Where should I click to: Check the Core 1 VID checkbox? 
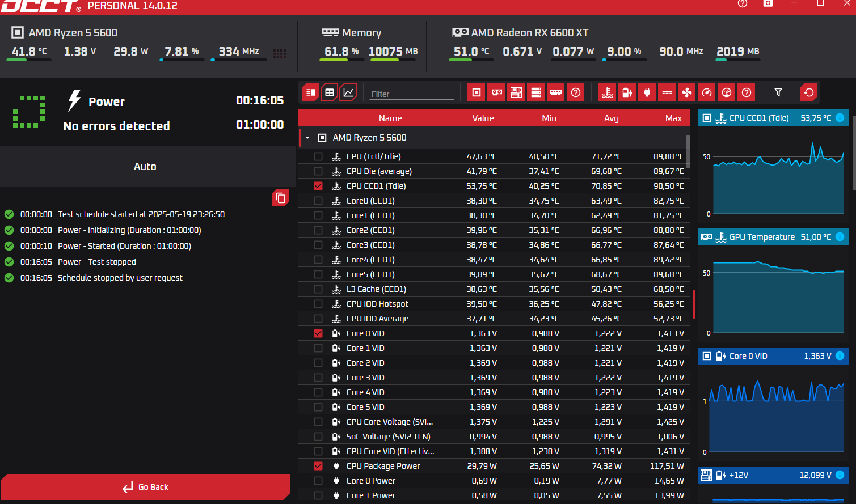[x=318, y=348]
